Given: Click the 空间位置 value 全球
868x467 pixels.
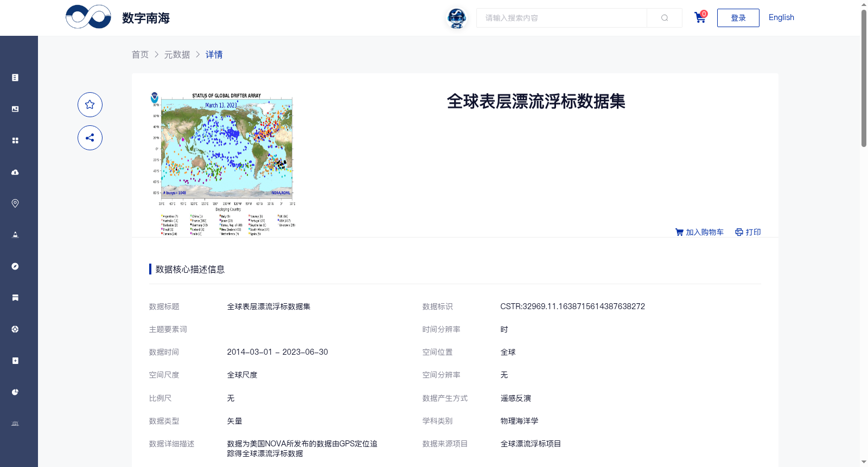Looking at the screenshot, I should (x=508, y=352).
